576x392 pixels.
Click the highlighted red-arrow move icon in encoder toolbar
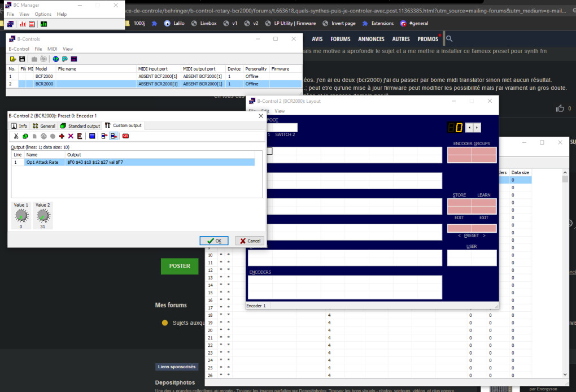click(x=114, y=136)
